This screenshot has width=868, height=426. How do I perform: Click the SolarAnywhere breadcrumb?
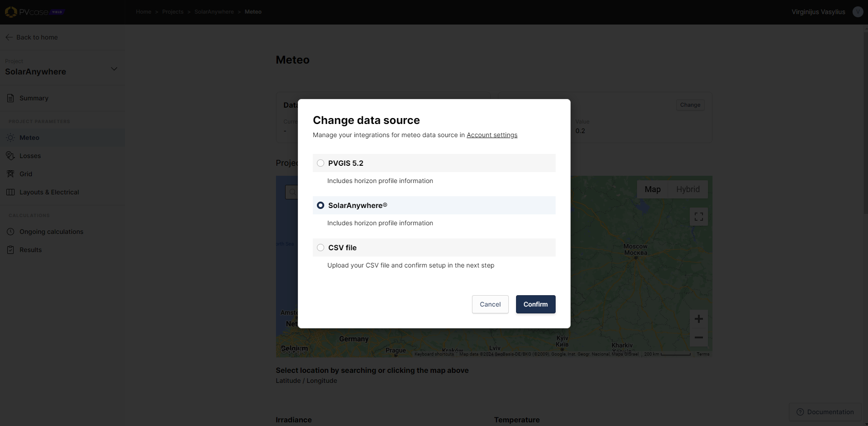click(x=214, y=12)
